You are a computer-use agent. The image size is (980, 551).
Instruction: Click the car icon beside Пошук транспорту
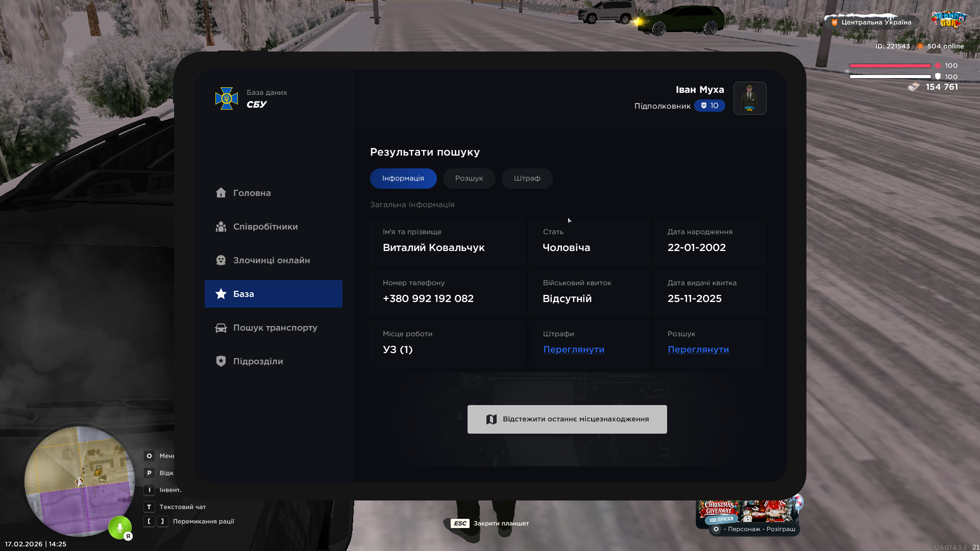[220, 328]
